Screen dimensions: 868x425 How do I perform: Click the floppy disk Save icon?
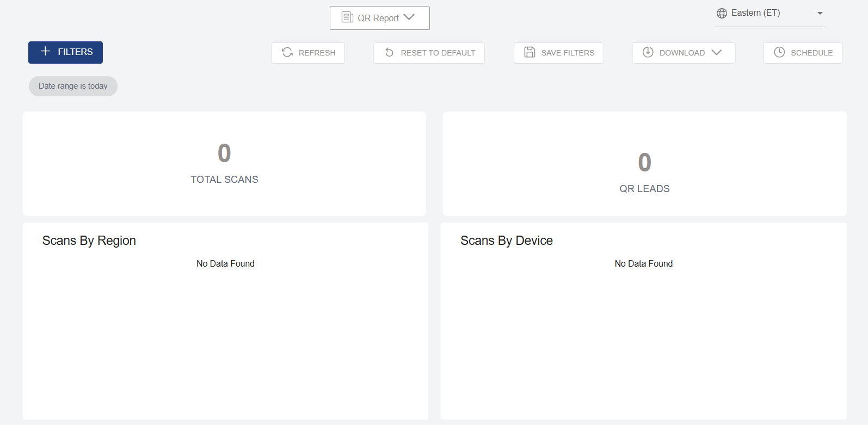530,52
